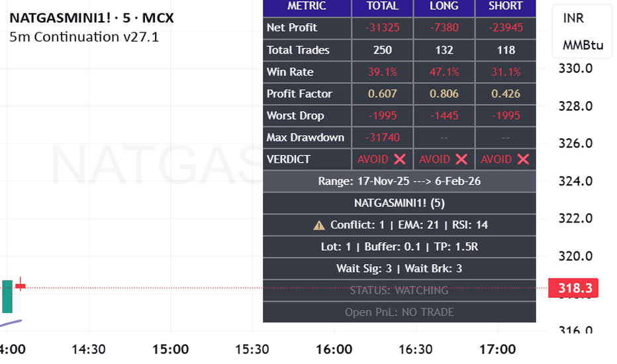617x364 pixels.
Task: Click the red candlestick on the chart
Action: click(21, 286)
